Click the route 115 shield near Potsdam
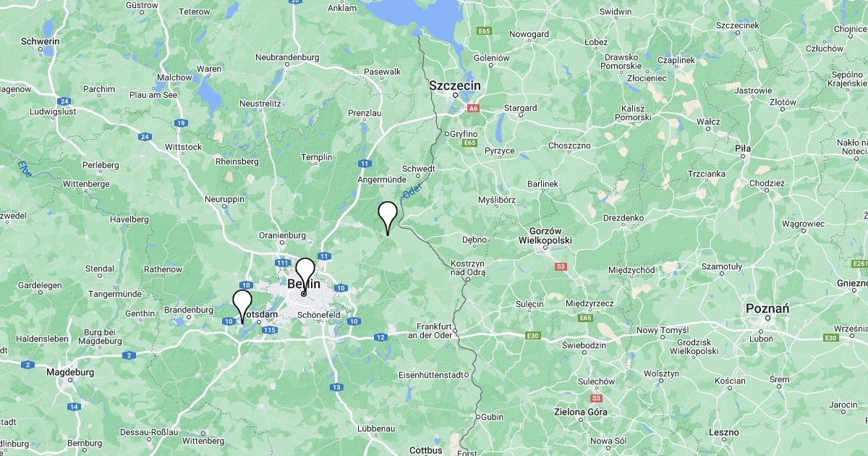868x456 pixels. point(269,330)
